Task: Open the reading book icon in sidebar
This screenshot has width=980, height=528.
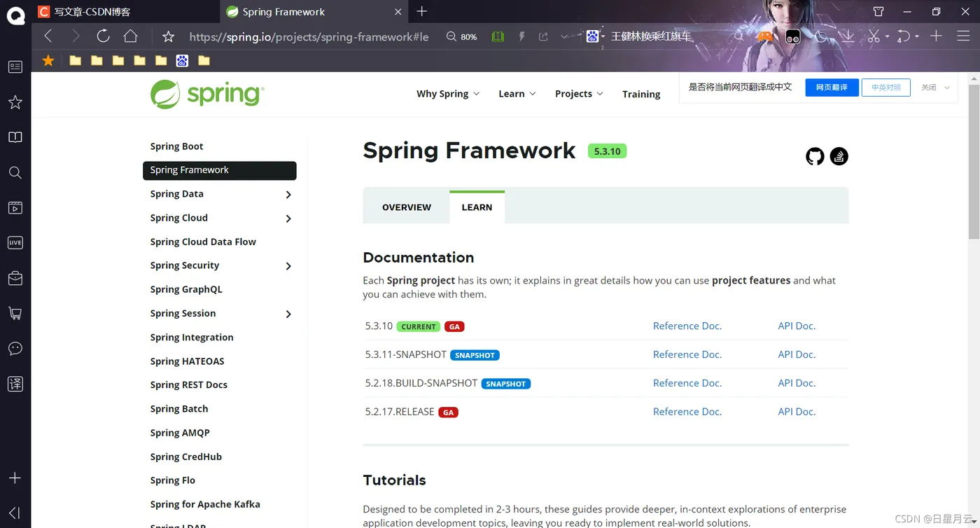Action: [15, 137]
